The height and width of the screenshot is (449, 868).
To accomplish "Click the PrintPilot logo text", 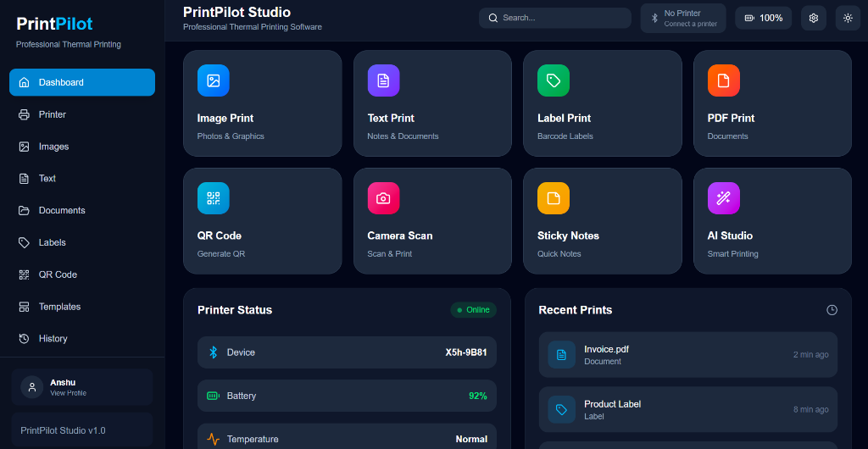I will tap(54, 24).
